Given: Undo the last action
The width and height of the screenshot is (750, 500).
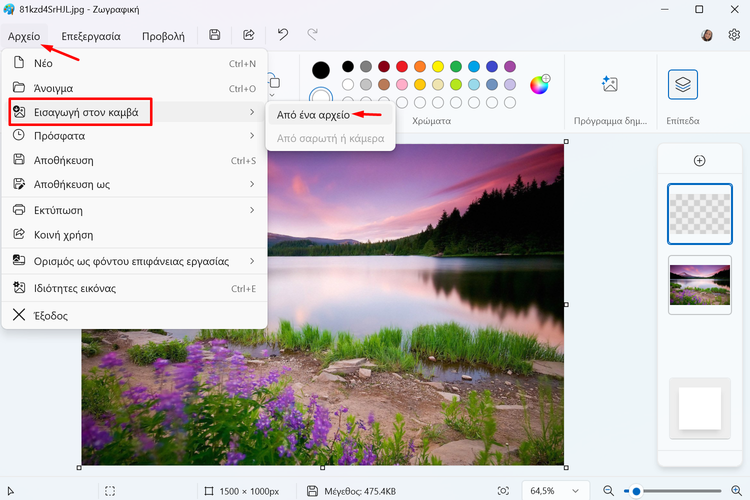Looking at the screenshot, I should coord(283,34).
